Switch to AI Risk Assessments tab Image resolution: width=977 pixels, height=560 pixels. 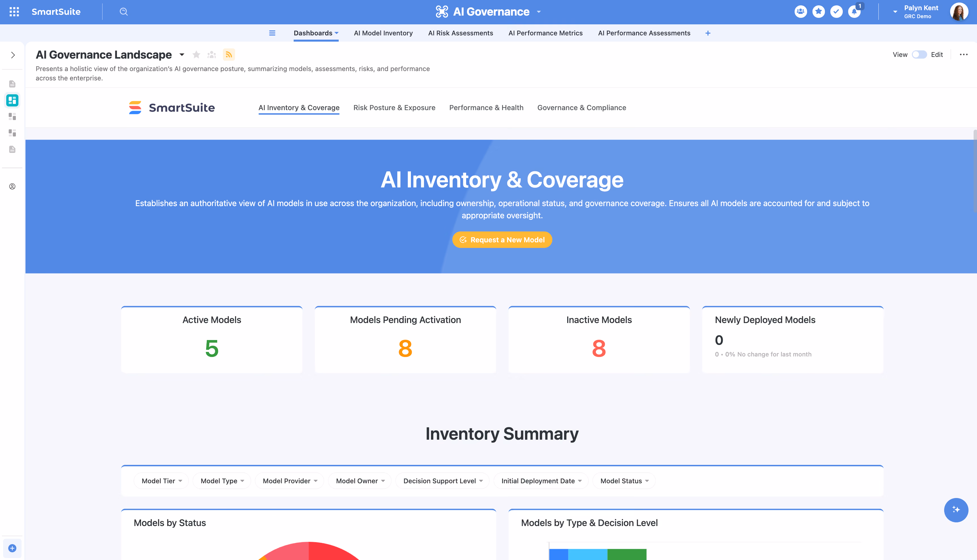click(x=460, y=33)
